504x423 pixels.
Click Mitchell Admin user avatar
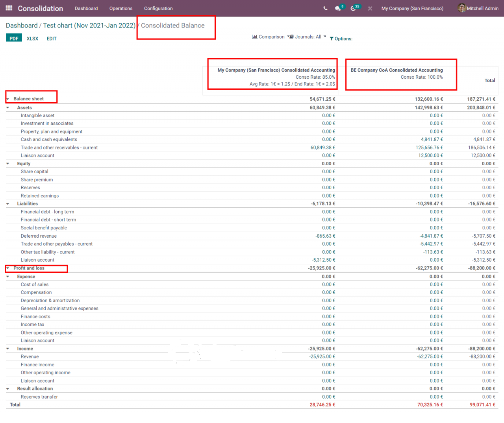461,8
